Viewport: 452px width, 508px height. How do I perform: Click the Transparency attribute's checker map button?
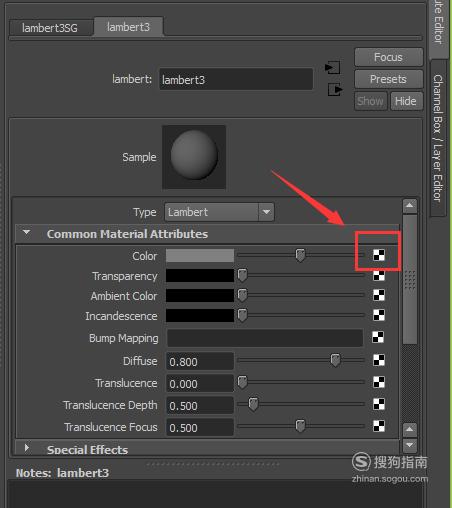click(x=379, y=276)
